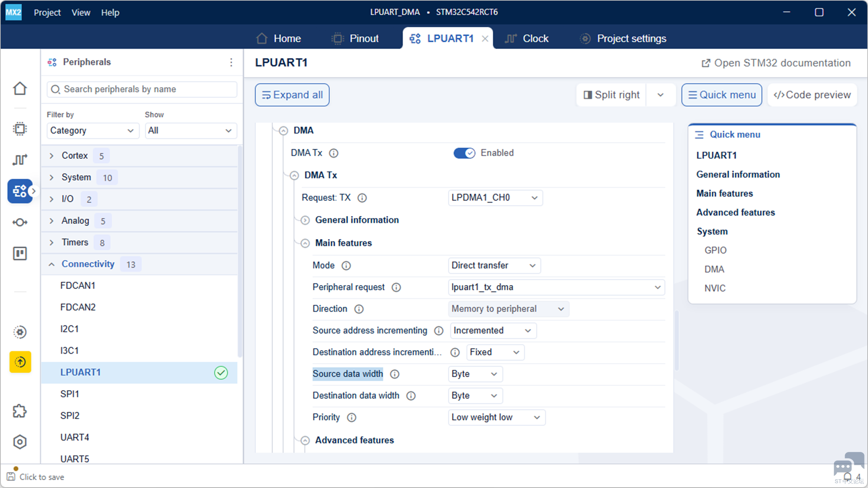
Task: Open the yellow update icon in the sidebar
Action: tap(20, 362)
